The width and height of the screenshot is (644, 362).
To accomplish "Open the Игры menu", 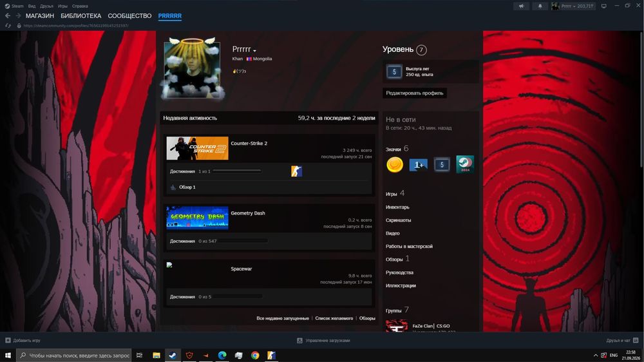I will click(62, 6).
